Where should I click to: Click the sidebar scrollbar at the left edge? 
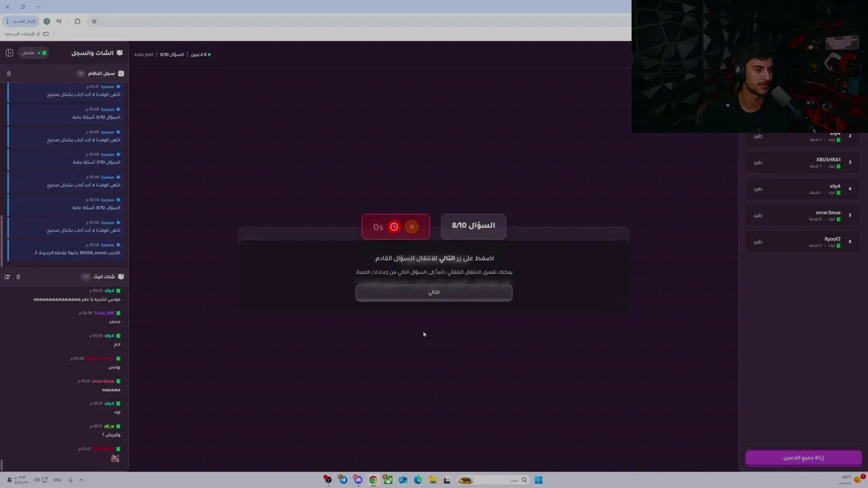point(2,241)
